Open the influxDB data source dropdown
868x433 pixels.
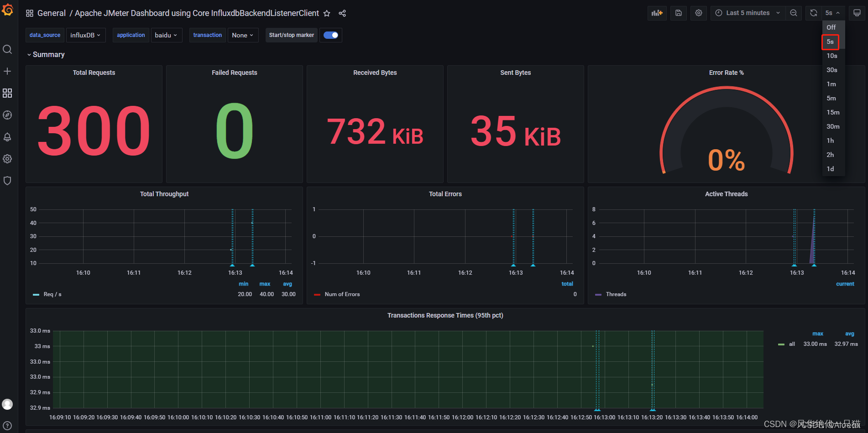(86, 35)
